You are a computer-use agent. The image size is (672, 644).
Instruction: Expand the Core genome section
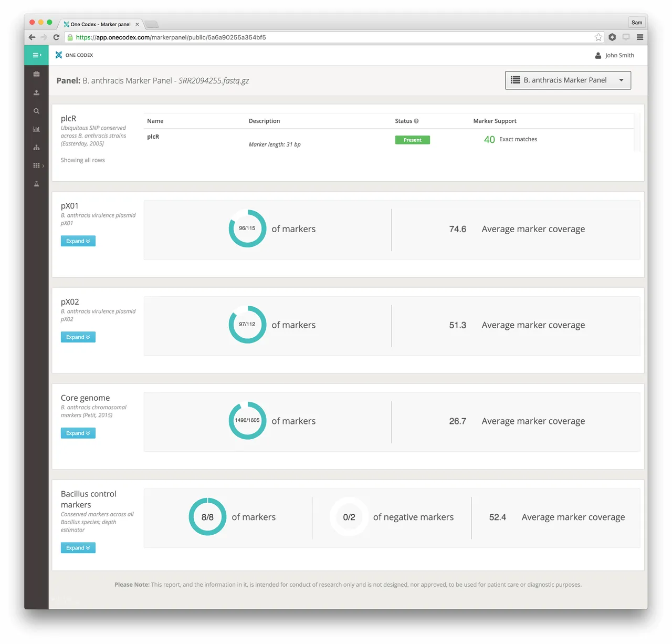(x=78, y=433)
